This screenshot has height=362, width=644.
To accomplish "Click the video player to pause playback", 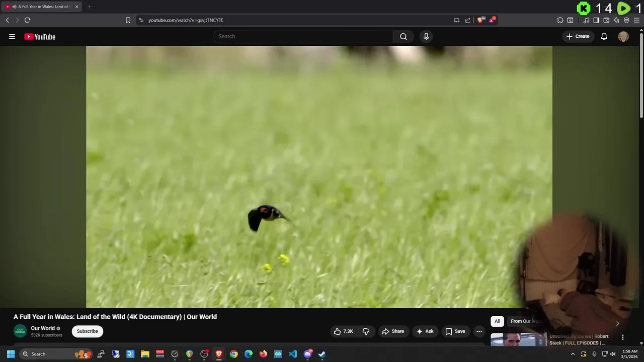I will tap(319, 176).
